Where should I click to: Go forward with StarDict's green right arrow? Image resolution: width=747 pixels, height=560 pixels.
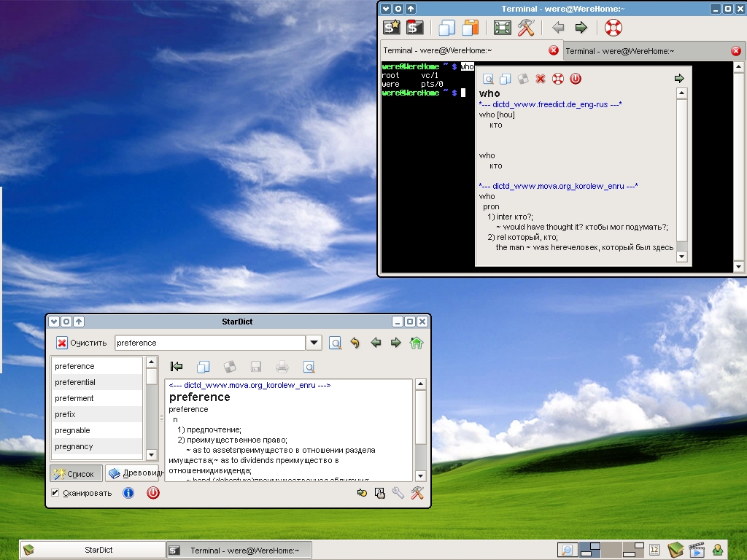point(396,343)
